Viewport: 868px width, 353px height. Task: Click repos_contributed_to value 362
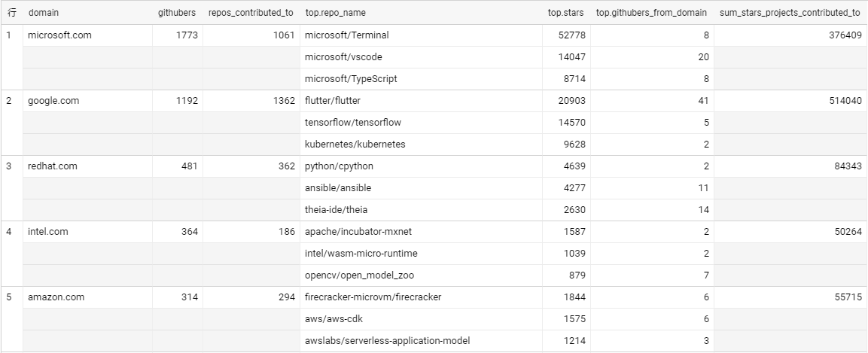pos(287,166)
